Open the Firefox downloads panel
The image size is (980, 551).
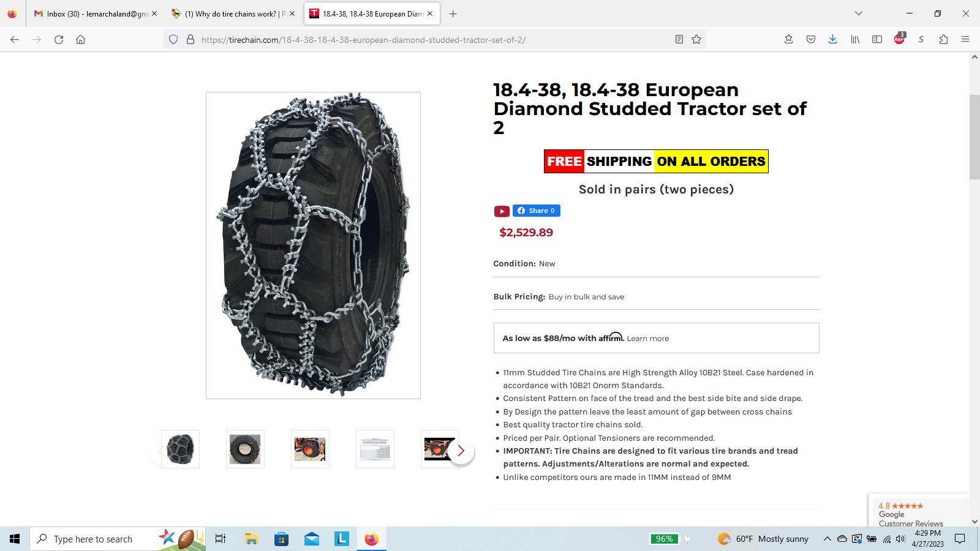tap(832, 40)
